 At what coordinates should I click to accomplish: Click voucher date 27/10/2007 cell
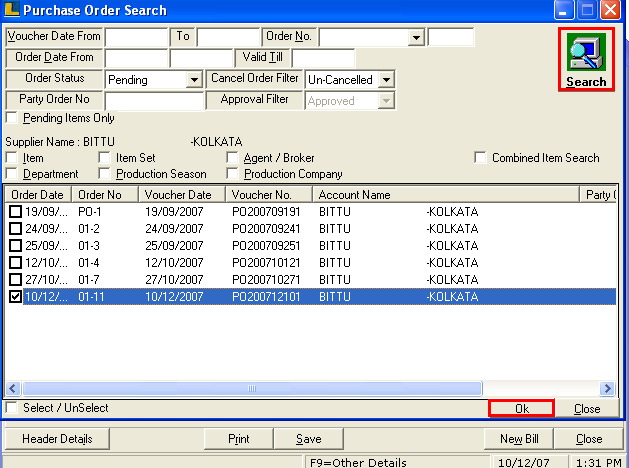tap(174, 280)
